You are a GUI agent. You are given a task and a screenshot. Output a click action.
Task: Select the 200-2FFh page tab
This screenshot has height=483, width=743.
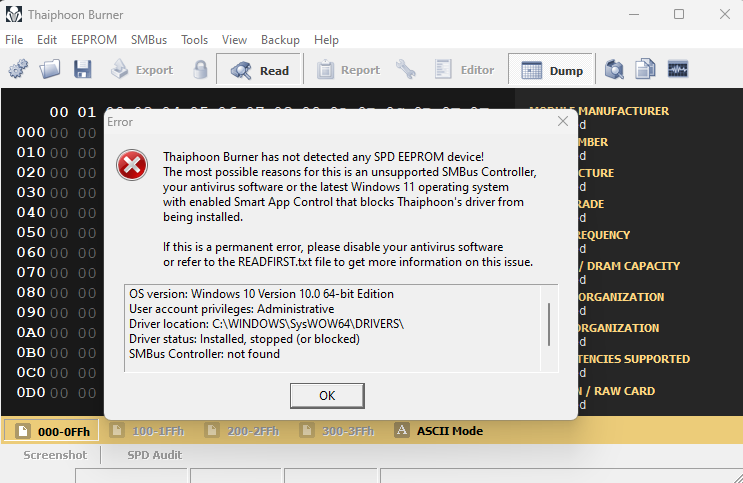click(242, 431)
